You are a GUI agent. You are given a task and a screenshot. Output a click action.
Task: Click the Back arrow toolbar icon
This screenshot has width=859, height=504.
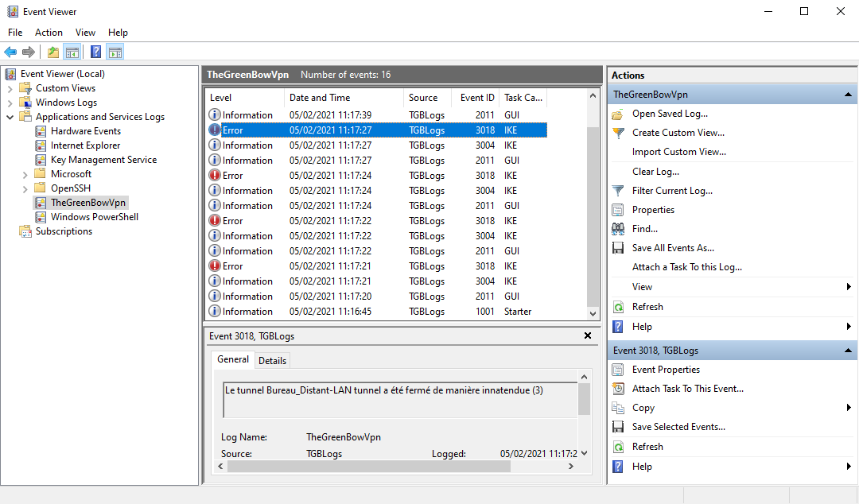click(10, 52)
